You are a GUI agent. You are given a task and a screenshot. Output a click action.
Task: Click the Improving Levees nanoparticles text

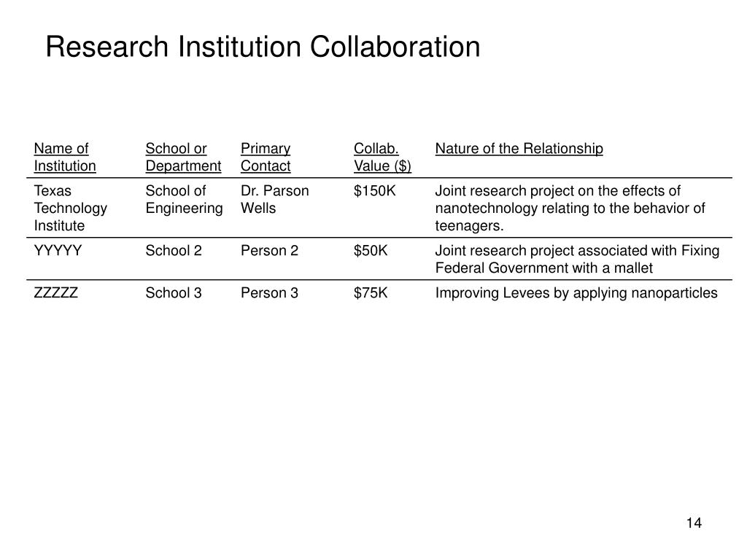point(576,293)
